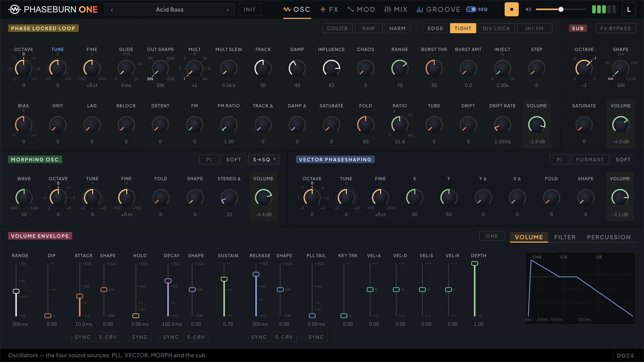Click the DRIFT RATE knob

[502, 124]
